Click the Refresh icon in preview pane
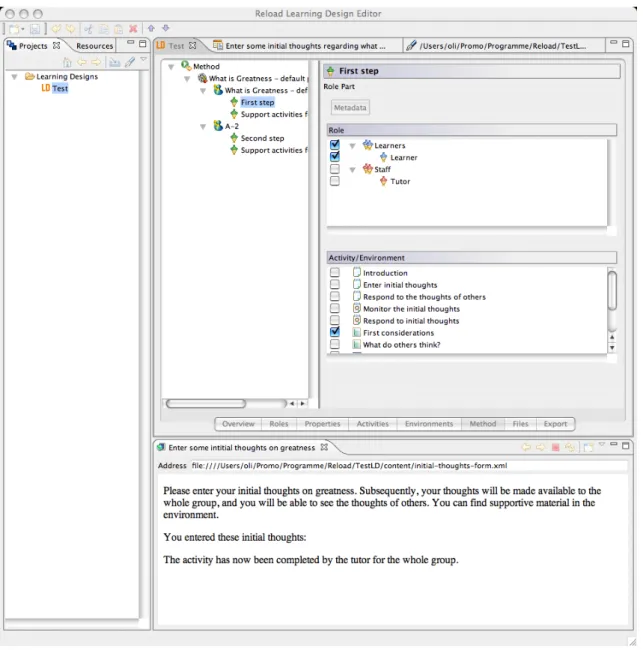643x650 pixels. coord(570,447)
